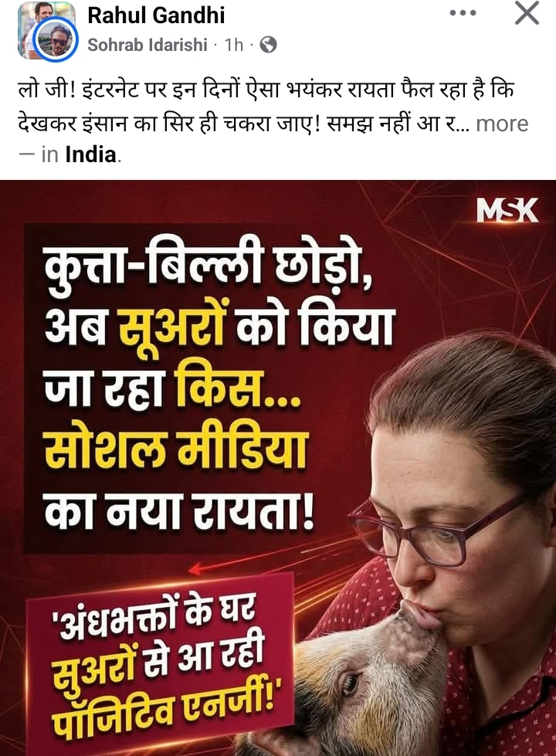Click the yellow सोशल मीडिया headline text
This screenshot has height=756, width=556.
(177, 449)
